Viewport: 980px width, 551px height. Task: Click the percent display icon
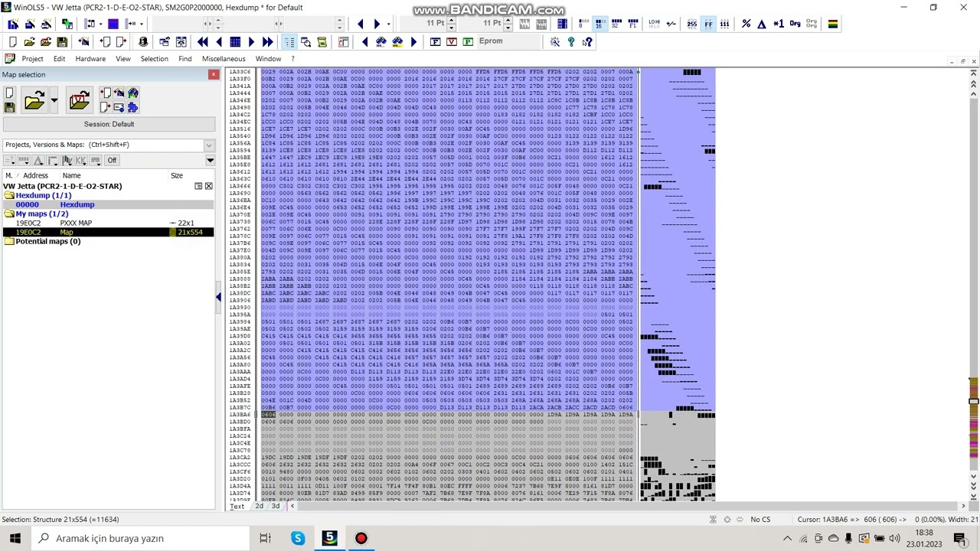coord(746,24)
